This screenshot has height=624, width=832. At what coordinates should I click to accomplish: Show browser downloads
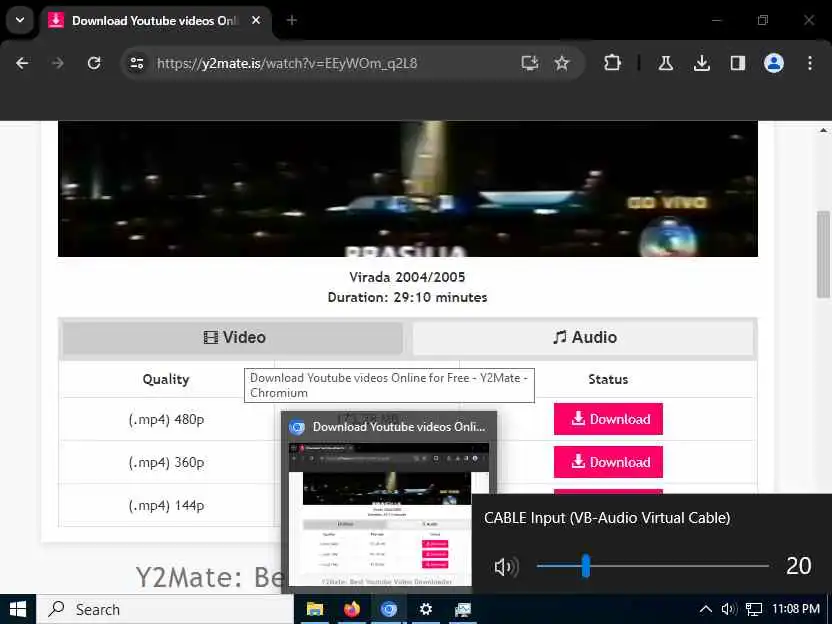click(x=701, y=64)
